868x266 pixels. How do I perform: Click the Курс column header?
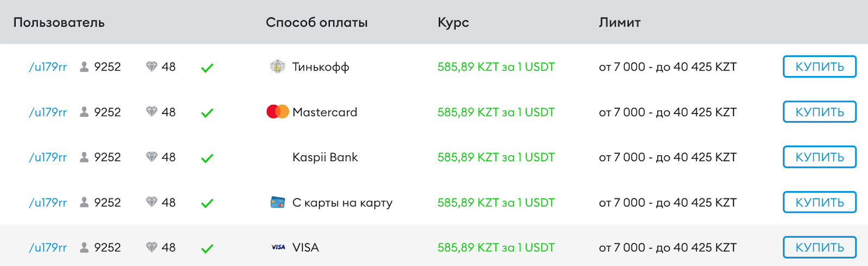coord(453,22)
